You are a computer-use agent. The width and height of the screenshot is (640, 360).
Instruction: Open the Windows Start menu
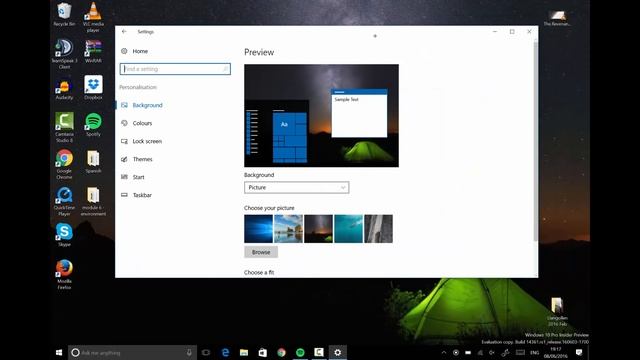point(59,352)
